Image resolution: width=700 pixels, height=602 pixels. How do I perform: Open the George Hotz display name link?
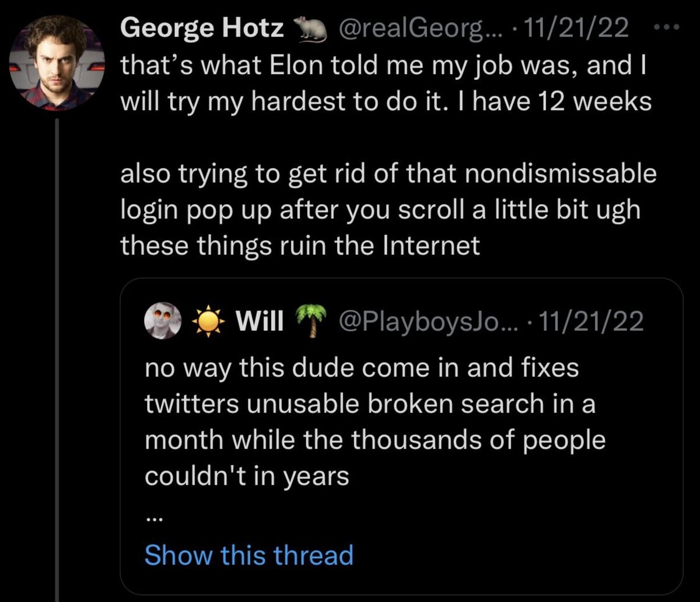point(202,28)
